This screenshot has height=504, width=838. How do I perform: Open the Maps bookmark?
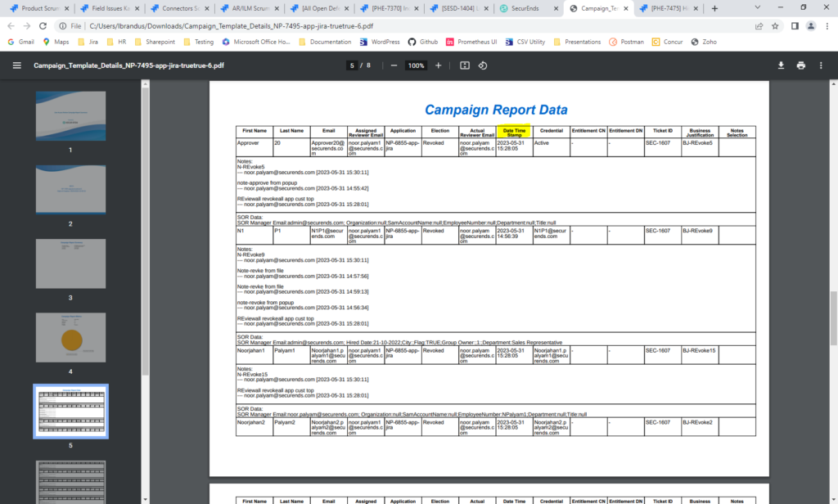click(56, 42)
